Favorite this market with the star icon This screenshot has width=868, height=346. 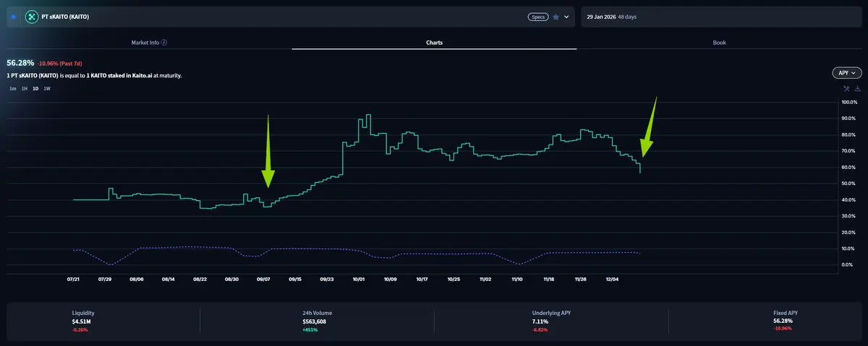(x=556, y=17)
